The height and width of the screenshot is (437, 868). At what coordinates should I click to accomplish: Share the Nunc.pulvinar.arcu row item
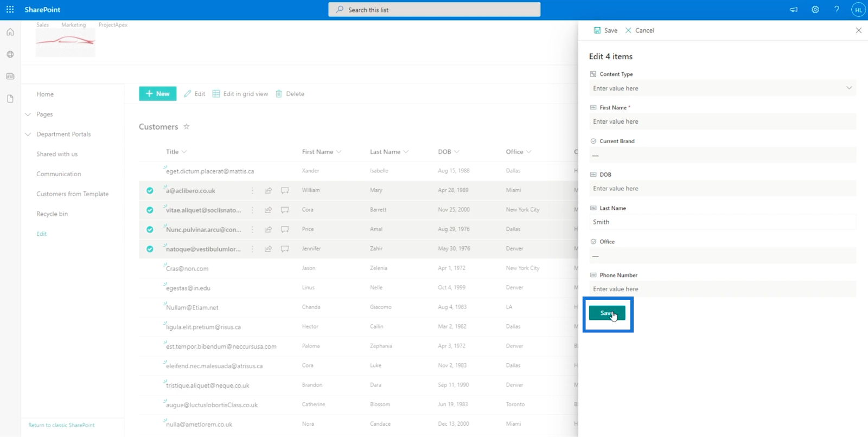click(x=268, y=229)
